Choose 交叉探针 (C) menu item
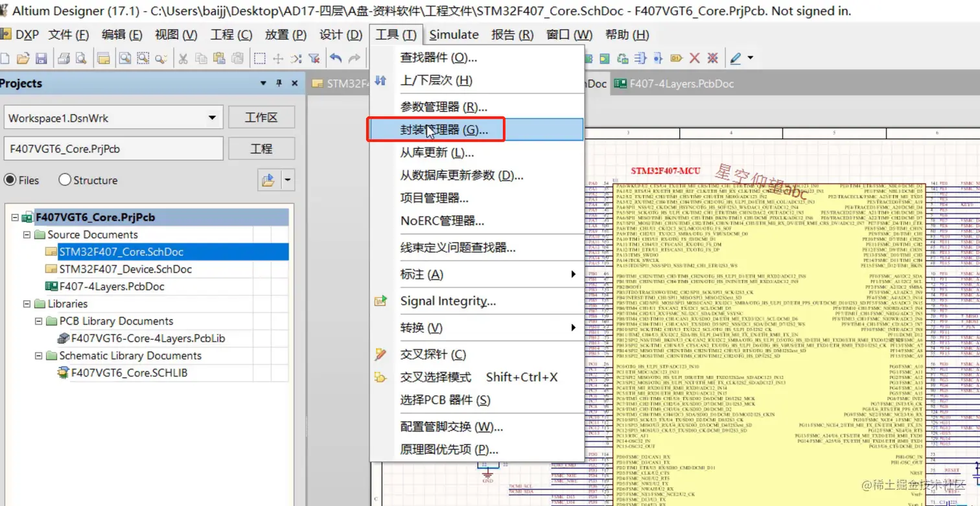 tap(476, 354)
